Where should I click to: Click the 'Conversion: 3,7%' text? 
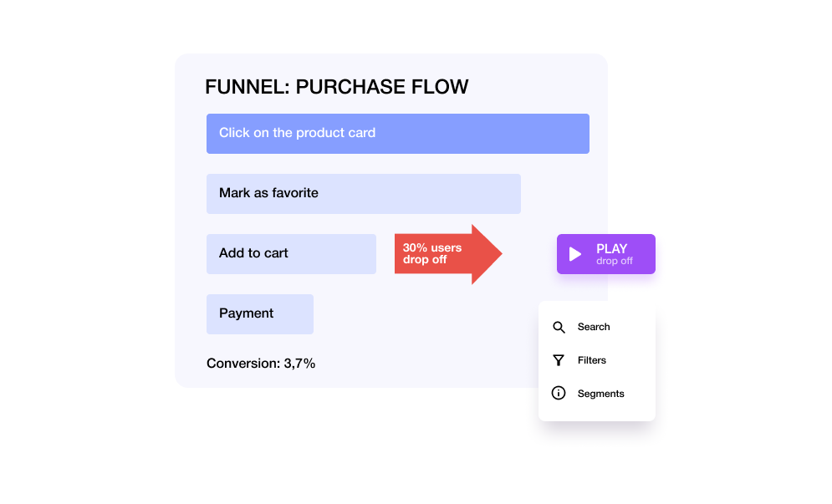tap(261, 364)
